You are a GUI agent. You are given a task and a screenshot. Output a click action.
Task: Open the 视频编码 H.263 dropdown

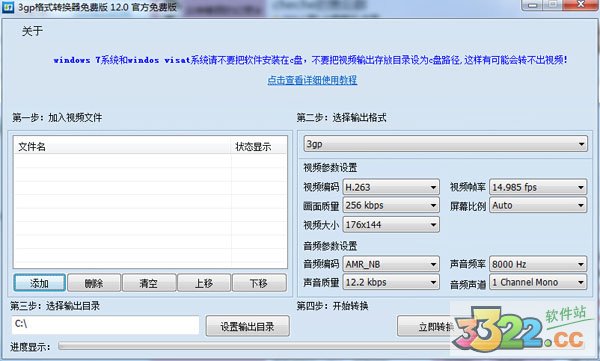point(391,187)
